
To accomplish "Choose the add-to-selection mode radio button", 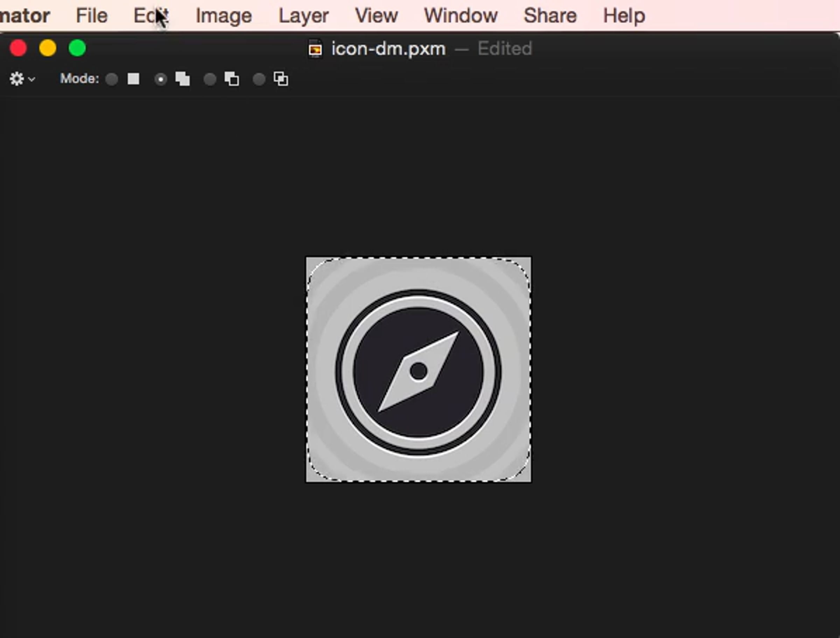I will click(161, 79).
